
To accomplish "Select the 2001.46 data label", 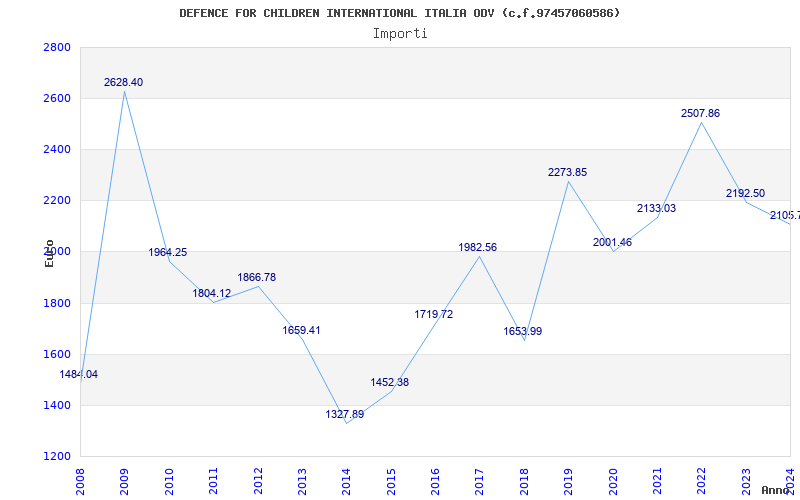I will point(612,242).
